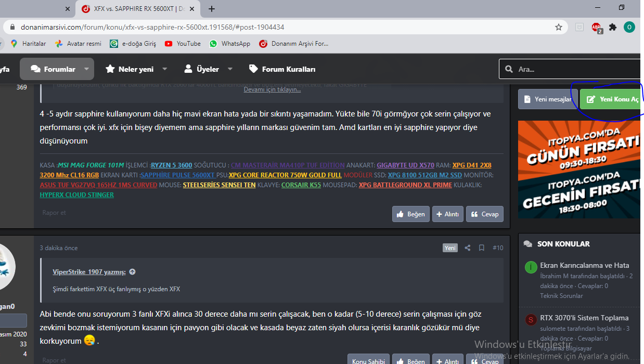Open the SON KONULAR heading link
The image size is (644, 364).
(x=564, y=244)
